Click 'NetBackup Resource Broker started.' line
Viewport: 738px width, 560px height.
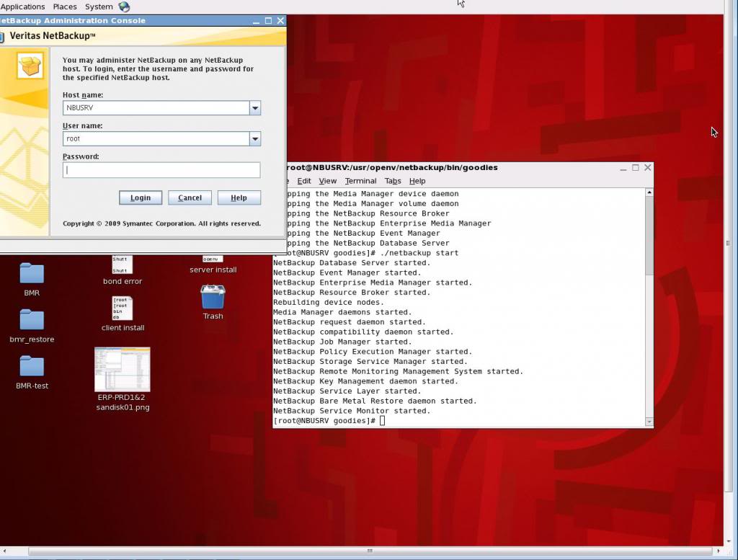(x=352, y=293)
